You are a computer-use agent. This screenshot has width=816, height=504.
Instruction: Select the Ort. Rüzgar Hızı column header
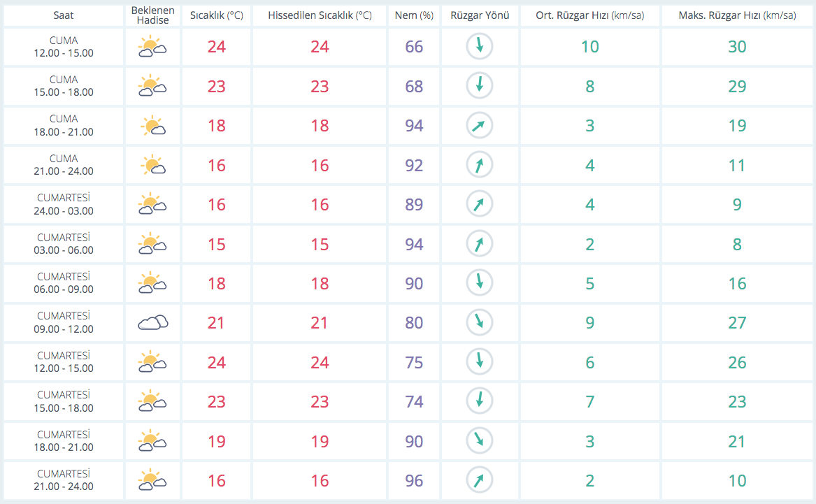589,15
